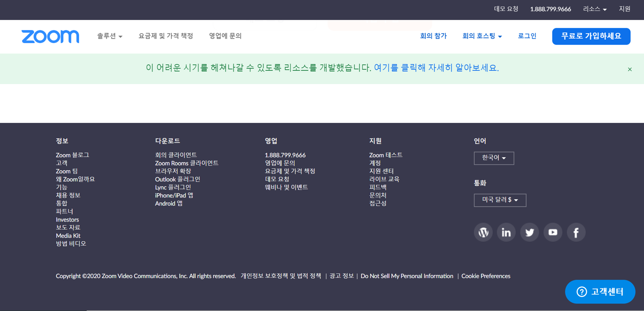Open the YouTube social icon
This screenshot has width=644, height=311.
tap(553, 232)
